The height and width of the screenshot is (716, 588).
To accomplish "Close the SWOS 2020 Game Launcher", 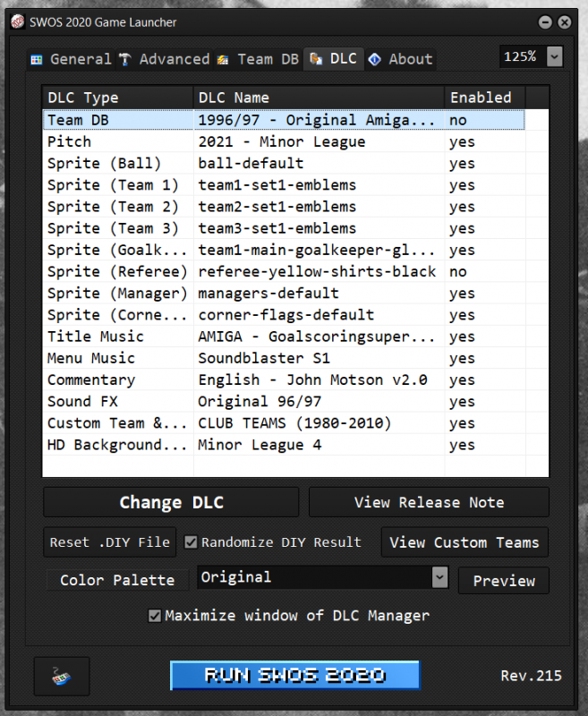I will pos(564,21).
